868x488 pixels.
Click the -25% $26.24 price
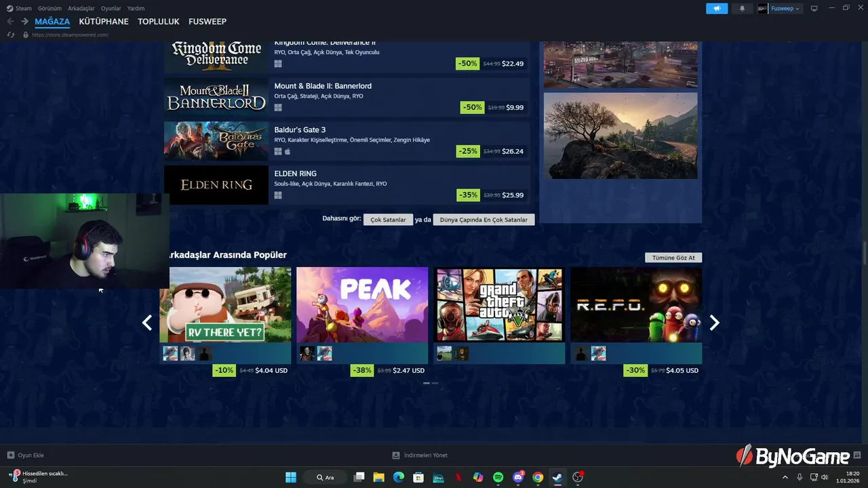[491, 151]
